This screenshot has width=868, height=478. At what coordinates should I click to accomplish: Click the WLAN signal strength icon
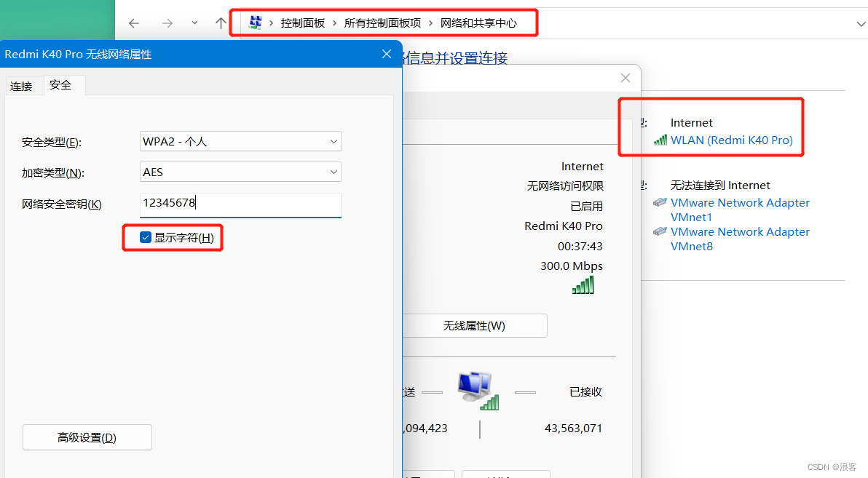point(660,140)
